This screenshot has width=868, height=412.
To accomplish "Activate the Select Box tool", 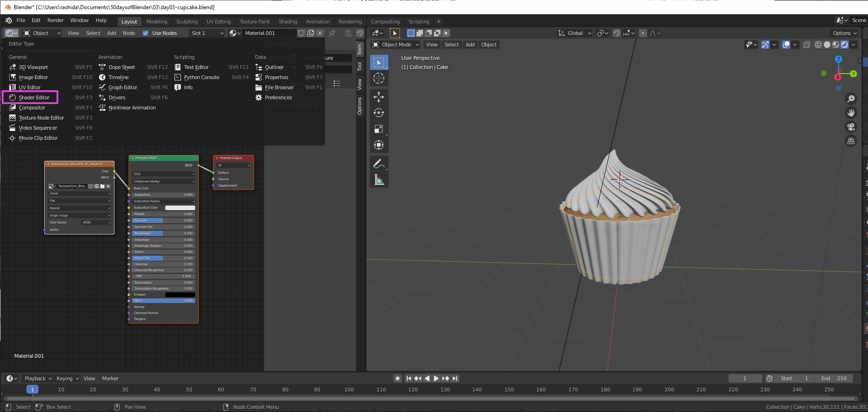I will coord(379,62).
